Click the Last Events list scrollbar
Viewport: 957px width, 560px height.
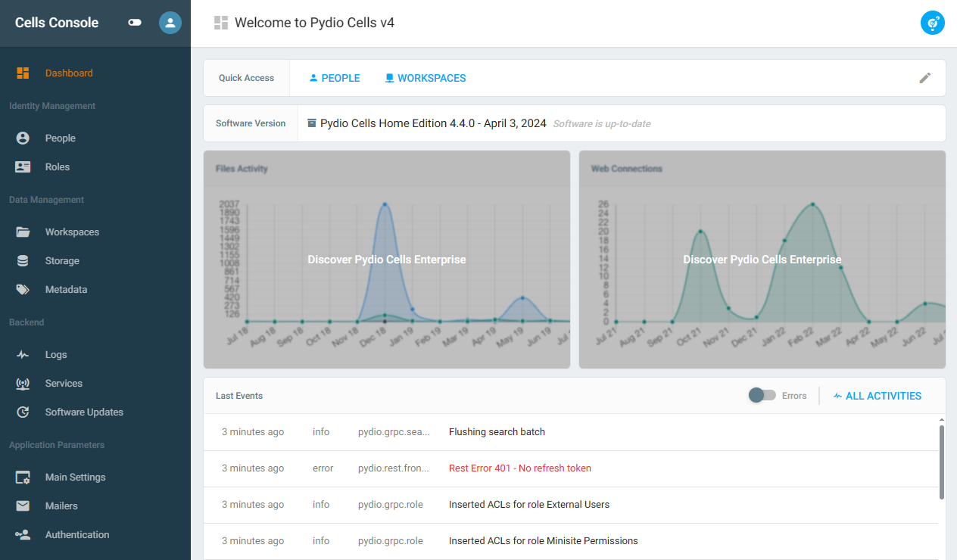click(x=941, y=462)
